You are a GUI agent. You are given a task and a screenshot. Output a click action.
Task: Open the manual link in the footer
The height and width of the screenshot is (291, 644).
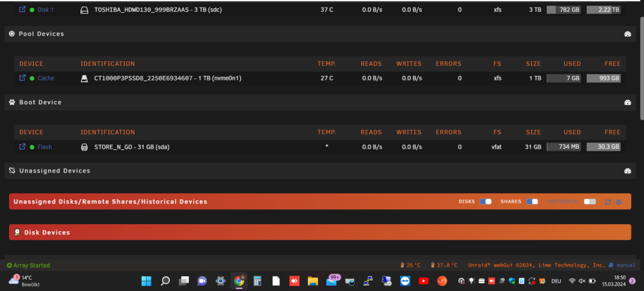[626, 265]
